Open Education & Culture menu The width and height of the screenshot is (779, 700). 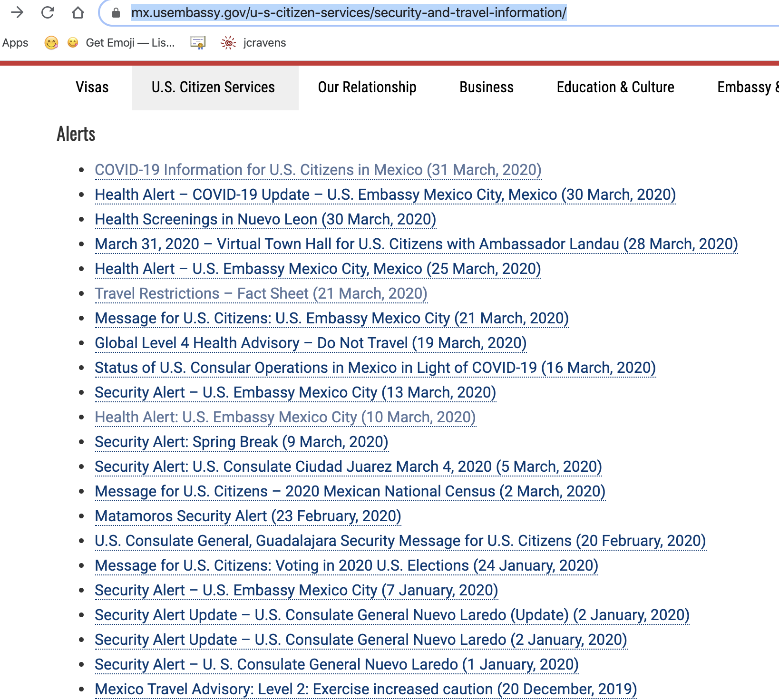coord(615,87)
